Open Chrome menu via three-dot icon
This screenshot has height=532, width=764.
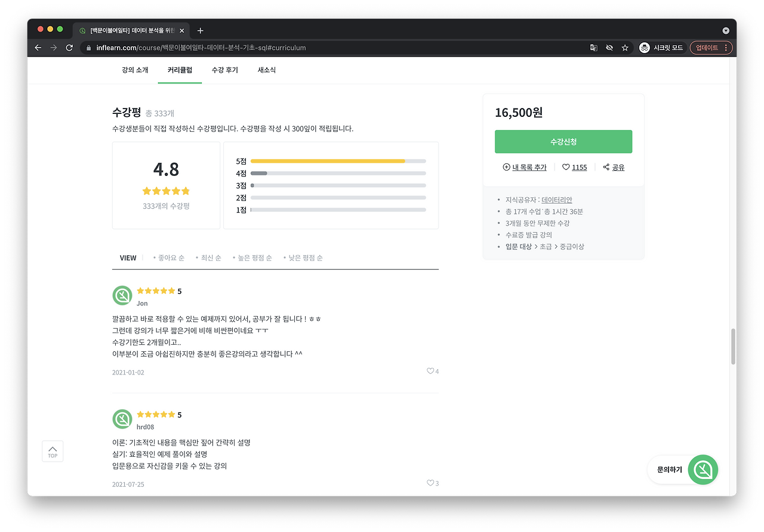(726, 48)
